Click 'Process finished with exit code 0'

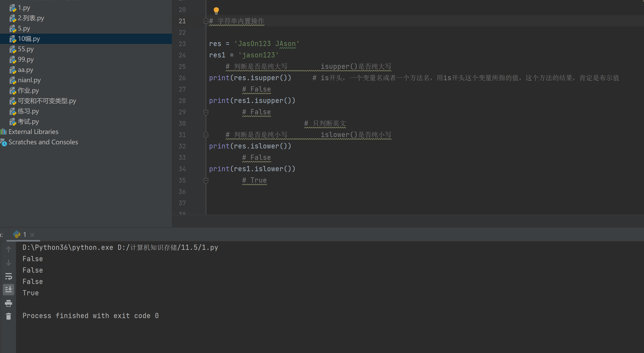pos(91,316)
